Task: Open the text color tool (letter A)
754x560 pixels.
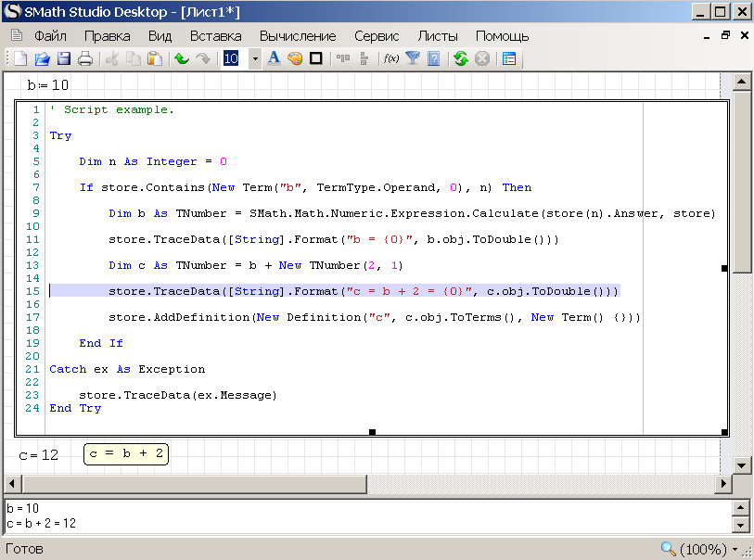Action: 274,58
